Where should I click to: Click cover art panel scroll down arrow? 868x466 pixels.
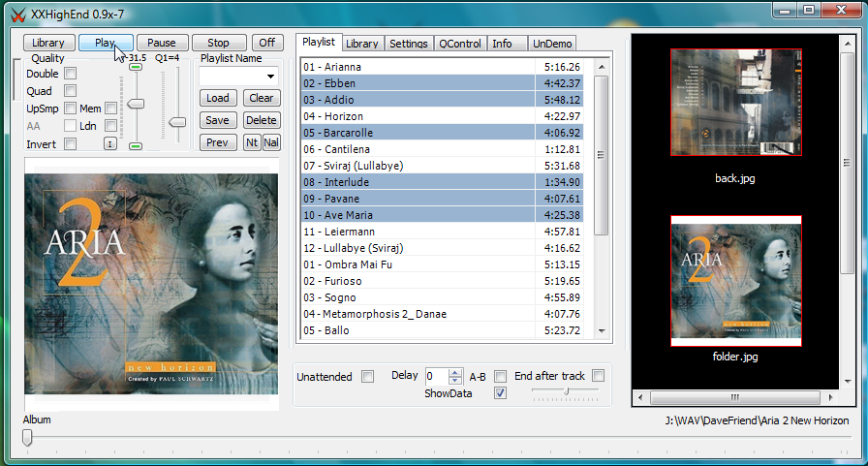(847, 382)
